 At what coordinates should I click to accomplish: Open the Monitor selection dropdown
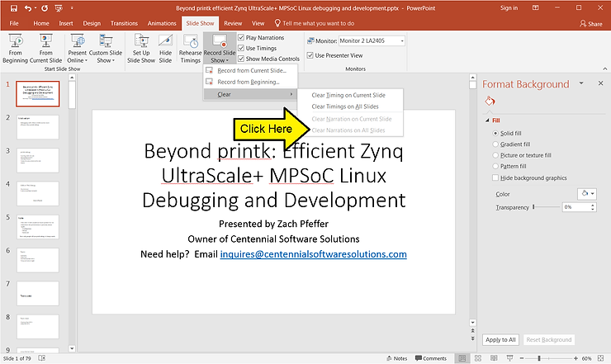(x=401, y=40)
